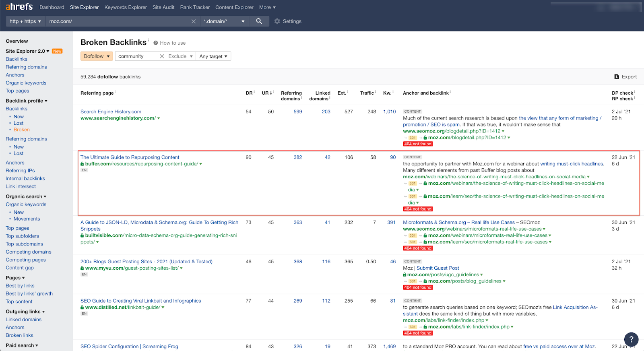Open Link intersect in sidebar
The image size is (644, 351).
click(x=21, y=186)
